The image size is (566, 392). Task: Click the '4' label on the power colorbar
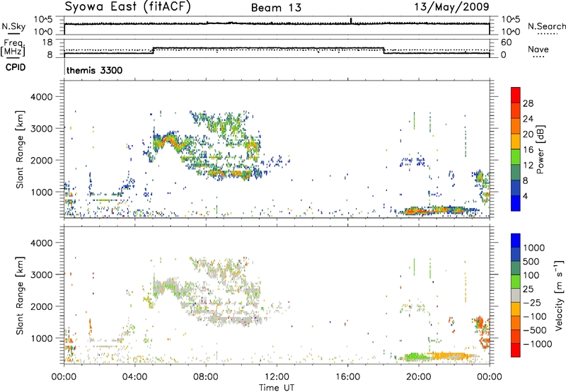526,197
